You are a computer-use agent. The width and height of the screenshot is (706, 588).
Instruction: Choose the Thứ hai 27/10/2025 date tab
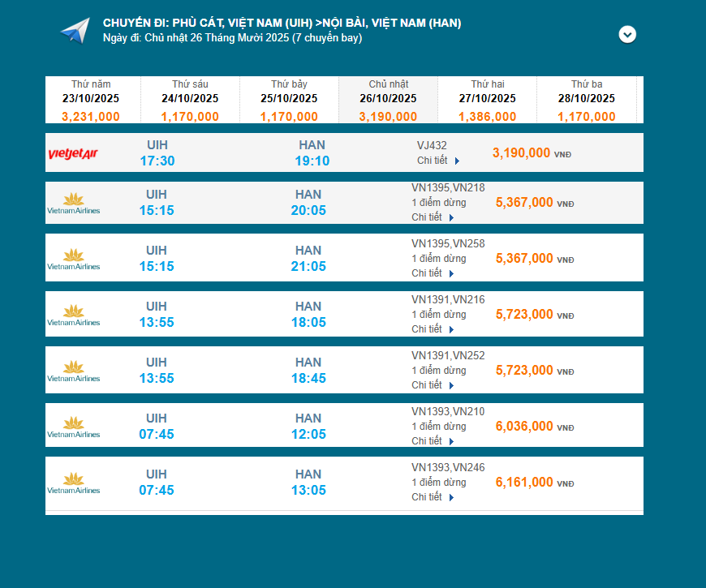(487, 100)
